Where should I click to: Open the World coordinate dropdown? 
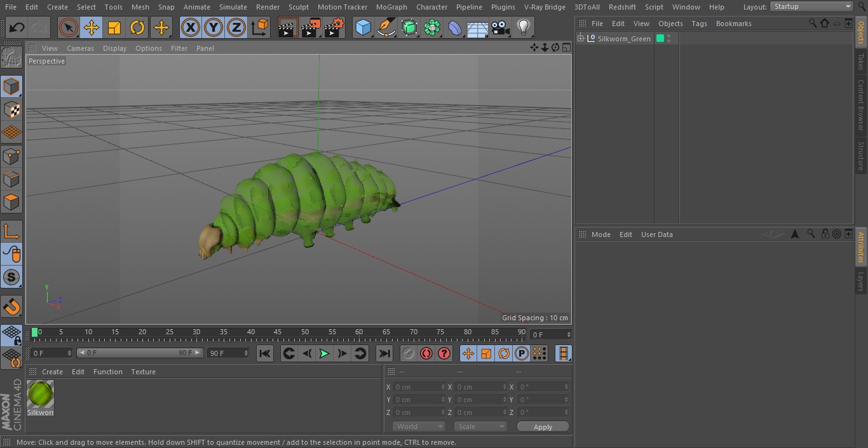point(419,426)
